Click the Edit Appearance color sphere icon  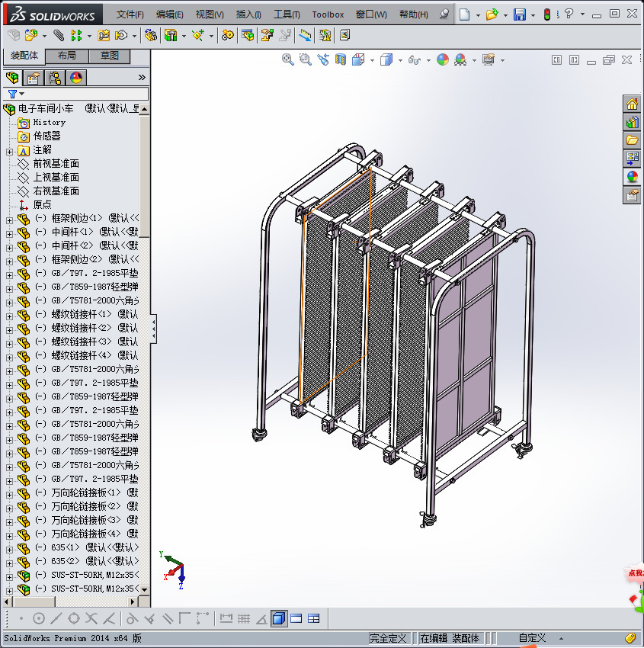pyautogui.click(x=443, y=59)
